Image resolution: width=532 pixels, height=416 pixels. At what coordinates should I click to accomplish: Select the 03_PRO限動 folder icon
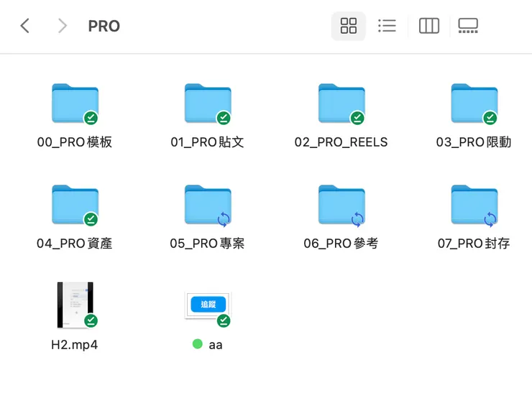[474, 103]
